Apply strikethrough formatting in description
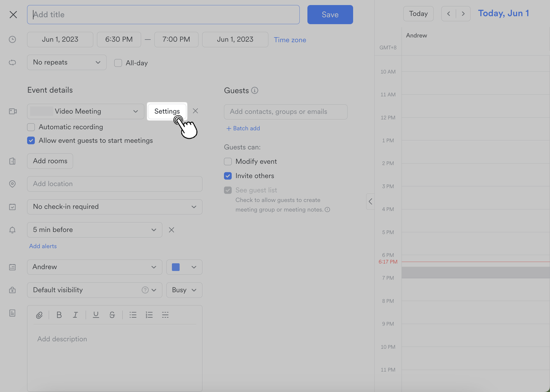The height and width of the screenshot is (392, 550). [112, 315]
